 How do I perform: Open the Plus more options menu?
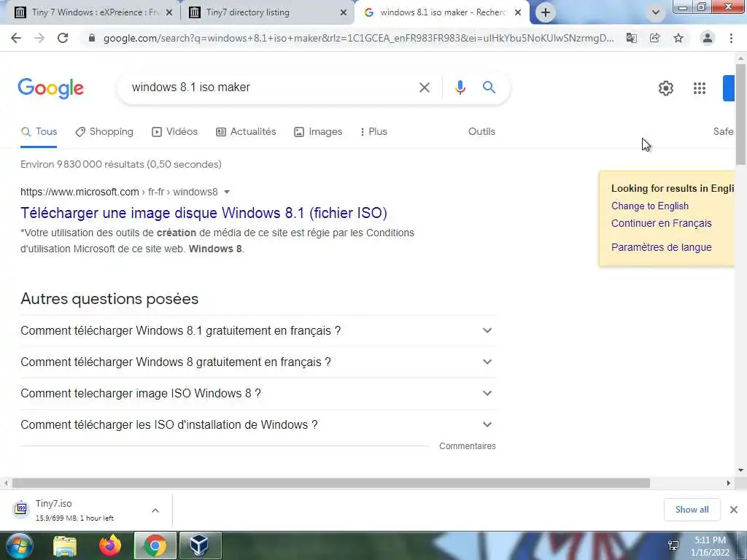pyautogui.click(x=373, y=132)
